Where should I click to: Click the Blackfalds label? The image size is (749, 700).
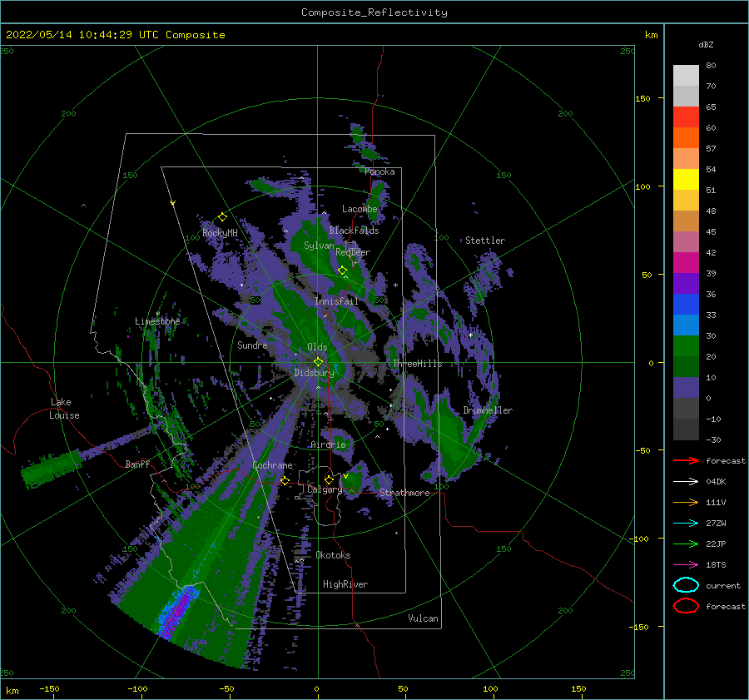354,231
